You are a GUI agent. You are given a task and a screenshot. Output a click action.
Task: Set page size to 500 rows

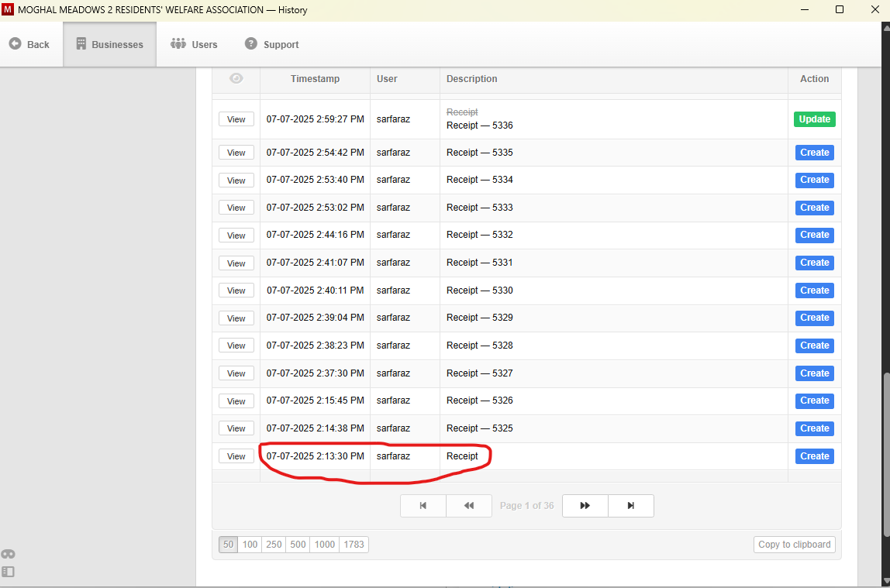coord(298,545)
